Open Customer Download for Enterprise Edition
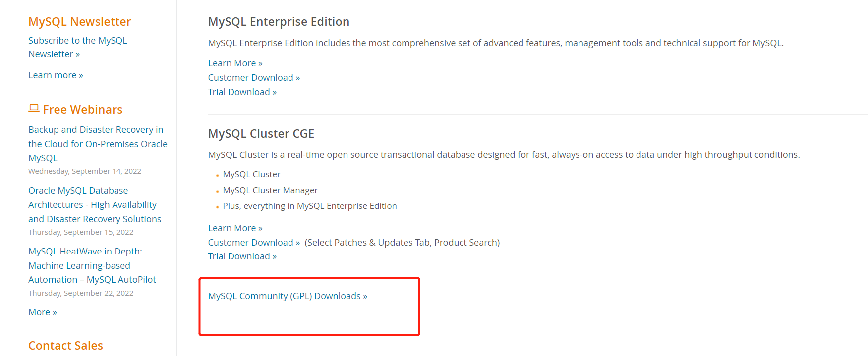This screenshot has height=356, width=868. click(x=254, y=78)
